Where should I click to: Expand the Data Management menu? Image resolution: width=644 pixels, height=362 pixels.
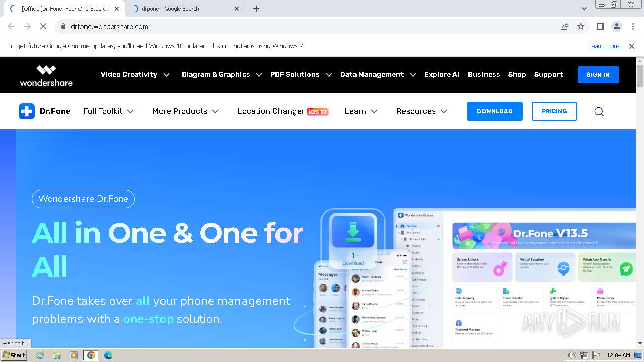378,74
